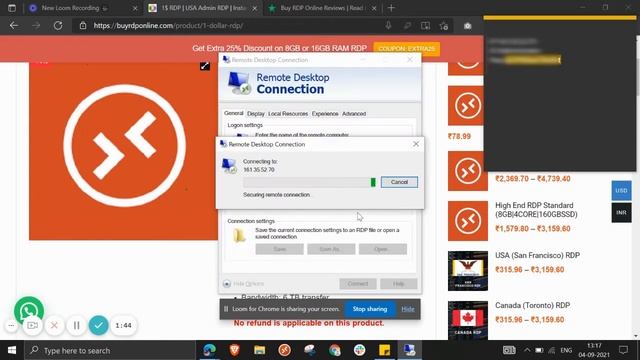
Task: Open Canada (Toronto) RDP link
Action: pos(532,305)
